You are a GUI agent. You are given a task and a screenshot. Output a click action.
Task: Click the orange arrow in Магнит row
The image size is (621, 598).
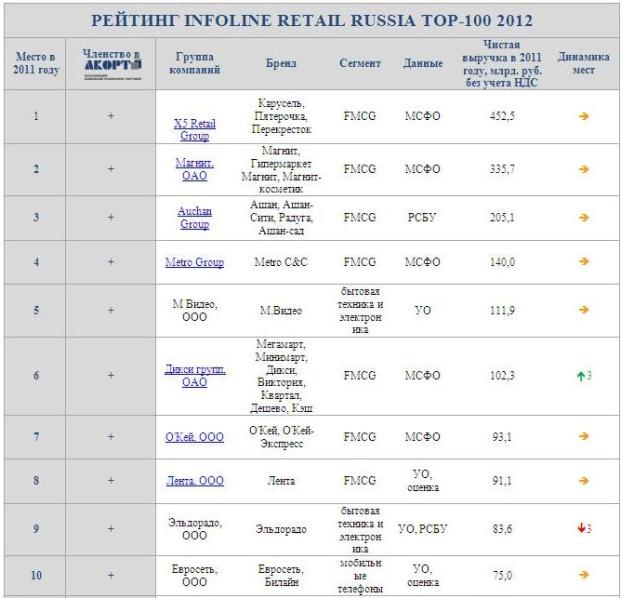click(583, 169)
